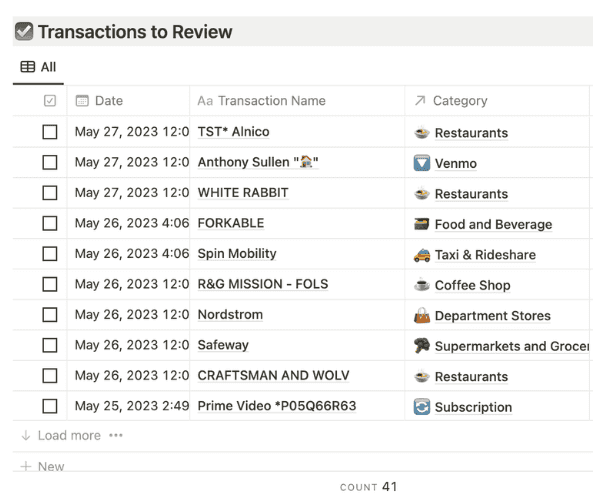The height and width of the screenshot is (500, 600).
Task: Open the TST* Alnico transaction page
Action: (x=233, y=132)
